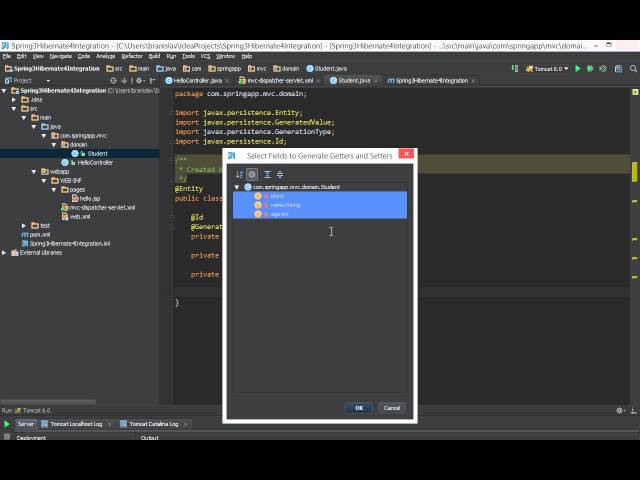Image resolution: width=640 pixels, height=480 pixels.
Task: Open the Build menu
Action: 154,56
